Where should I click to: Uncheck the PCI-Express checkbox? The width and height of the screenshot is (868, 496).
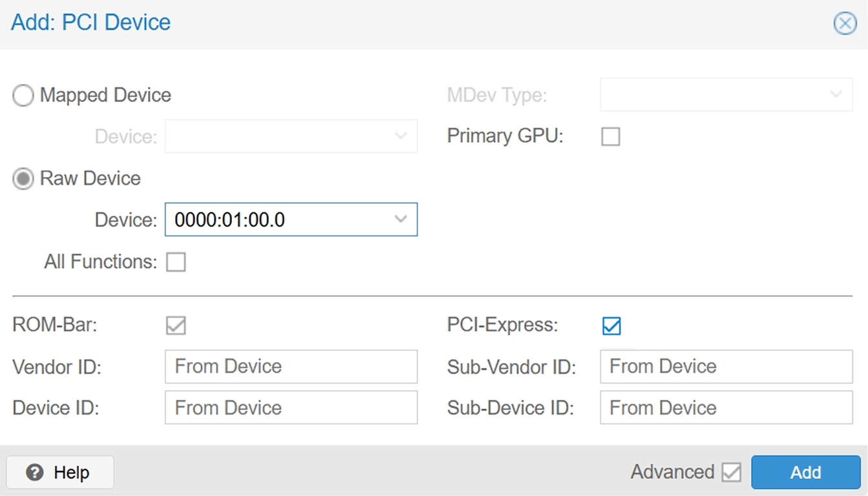coord(611,325)
